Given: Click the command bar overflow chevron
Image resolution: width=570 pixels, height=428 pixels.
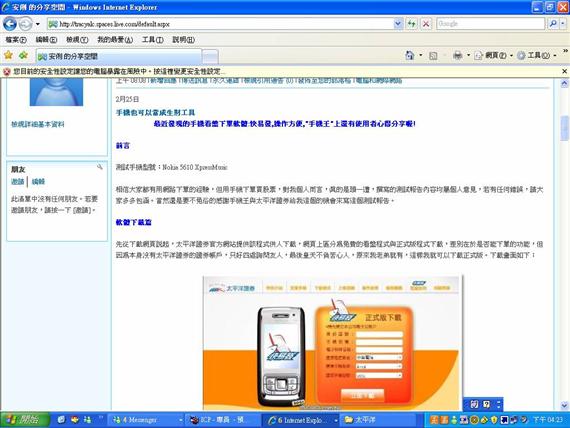Looking at the screenshot, I should (565, 51).
